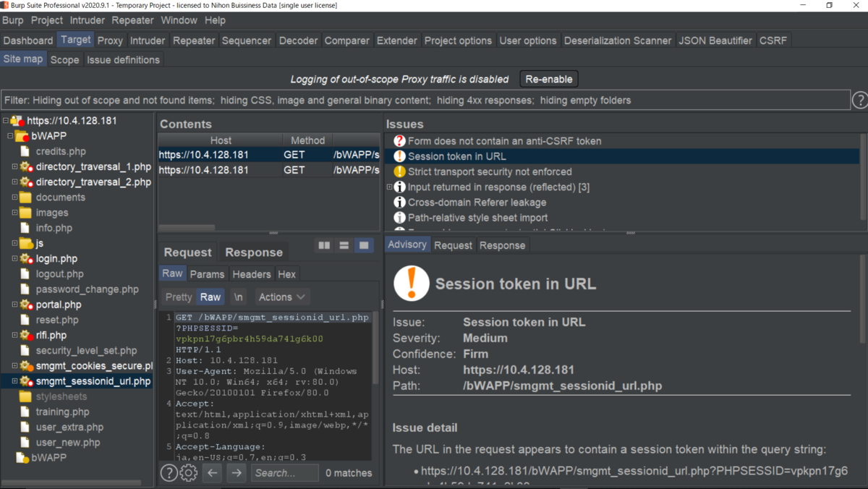Open the JSON Beautifier tab
Image resolution: width=868 pixels, height=489 pixels.
click(x=715, y=41)
